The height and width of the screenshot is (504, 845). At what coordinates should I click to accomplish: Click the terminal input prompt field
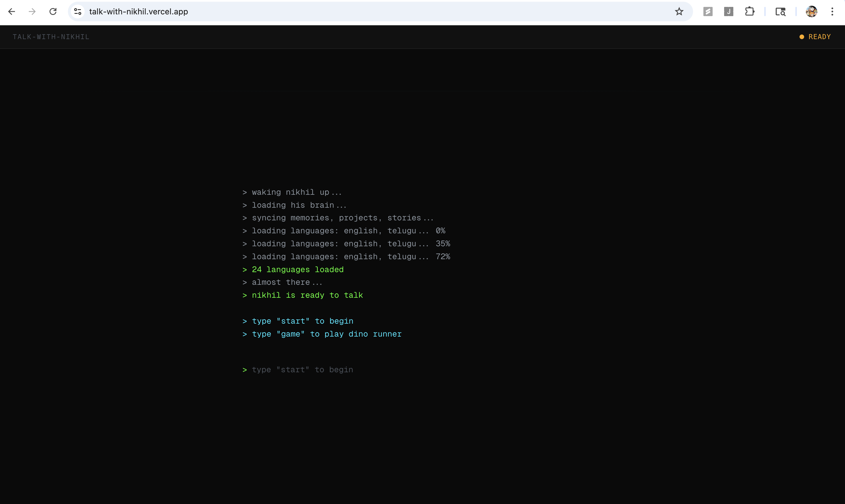302,369
